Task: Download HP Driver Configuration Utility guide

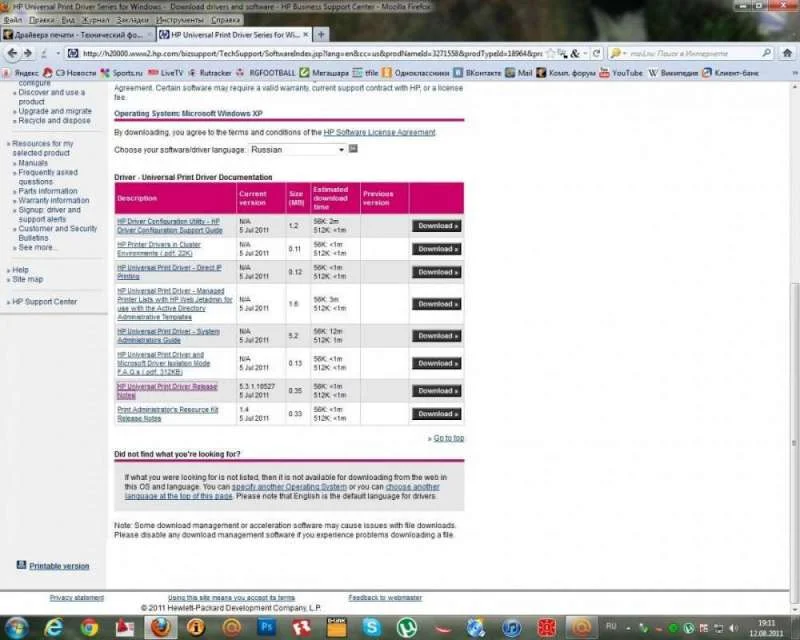Action: [437, 226]
